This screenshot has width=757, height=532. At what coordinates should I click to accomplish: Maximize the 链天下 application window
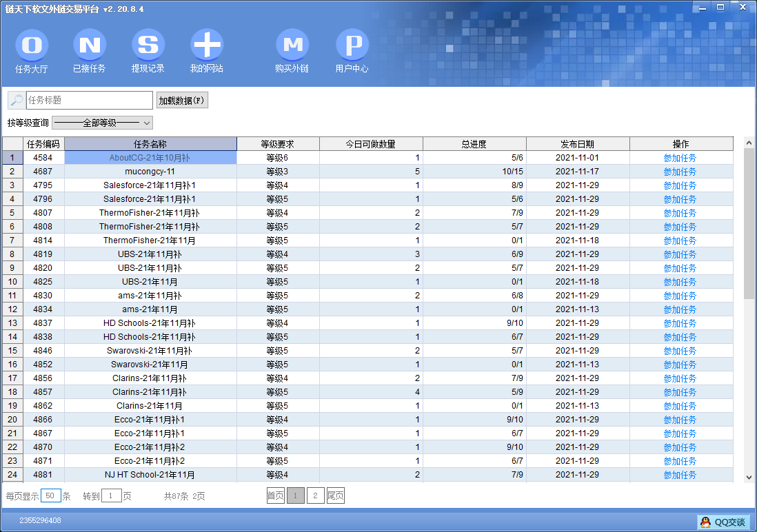(x=720, y=8)
